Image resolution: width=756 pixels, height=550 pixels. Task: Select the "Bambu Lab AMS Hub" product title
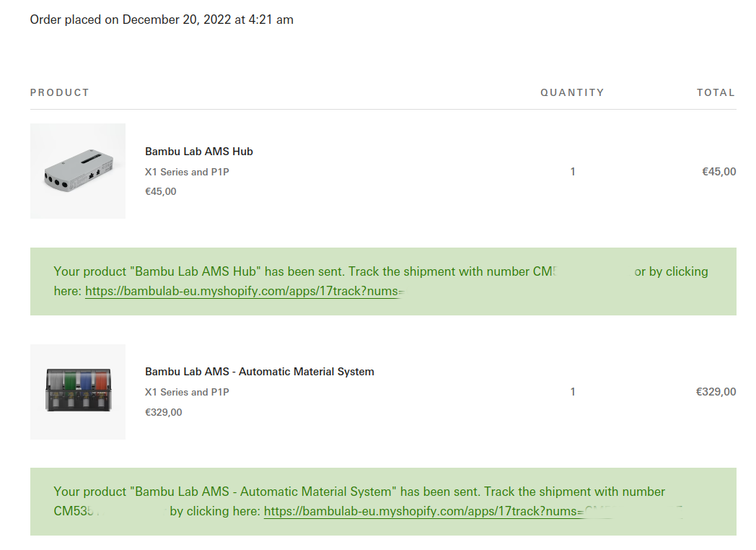[199, 152]
